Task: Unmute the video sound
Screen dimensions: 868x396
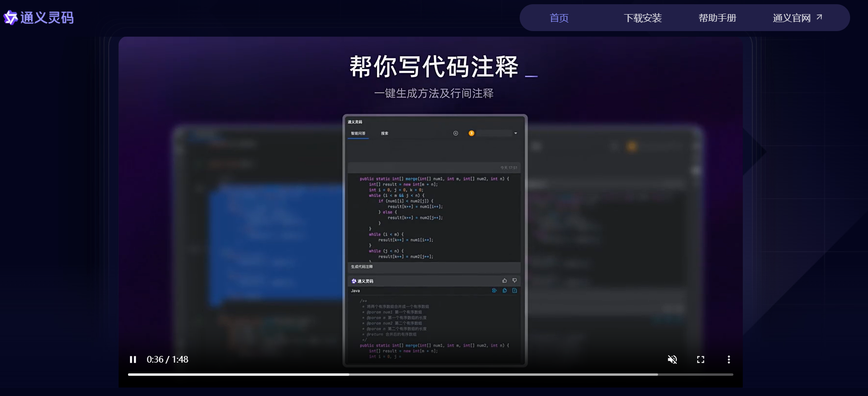Action: pos(672,360)
